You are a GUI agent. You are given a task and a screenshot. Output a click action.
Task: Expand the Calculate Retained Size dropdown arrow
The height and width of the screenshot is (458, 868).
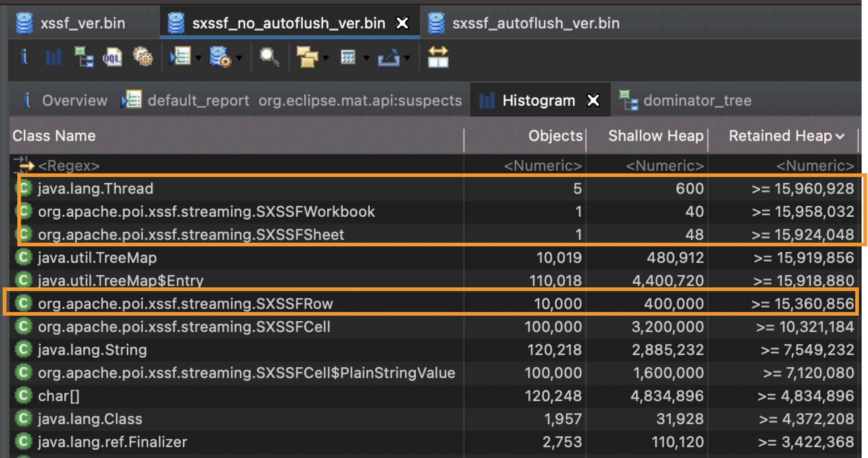[x=366, y=58]
